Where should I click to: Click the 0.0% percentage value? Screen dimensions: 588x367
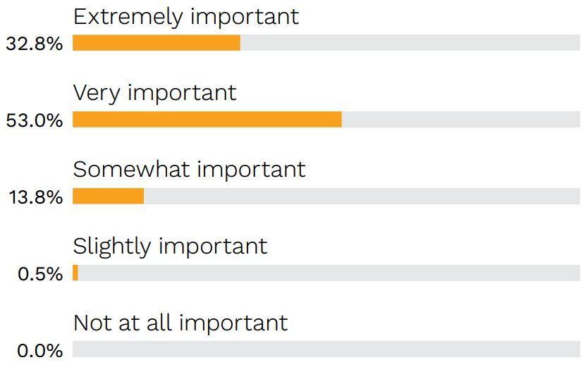40,351
